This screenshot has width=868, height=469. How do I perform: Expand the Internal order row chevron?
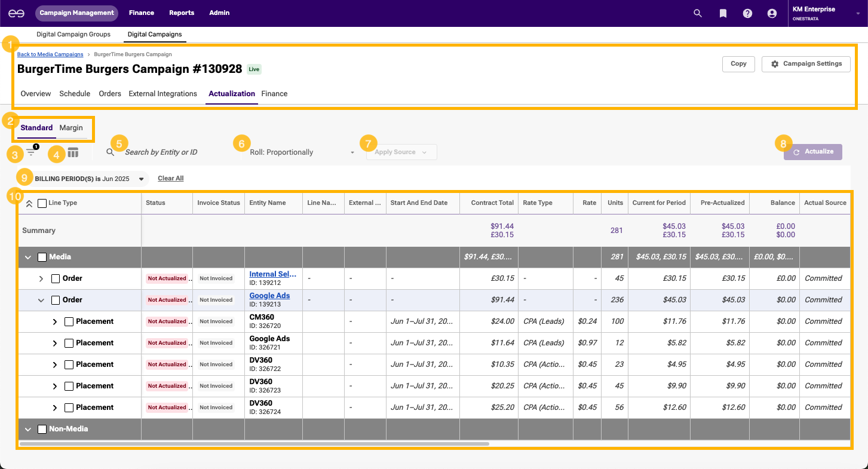point(41,278)
